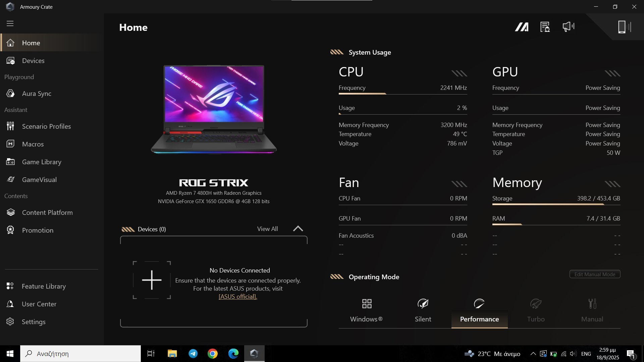Open Google Chrome from taskbar

tap(213, 354)
